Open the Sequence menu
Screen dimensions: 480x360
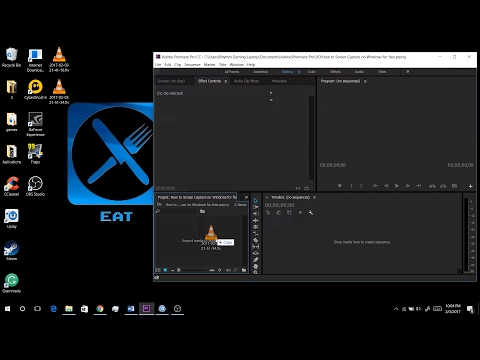click(x=193, y=65)
